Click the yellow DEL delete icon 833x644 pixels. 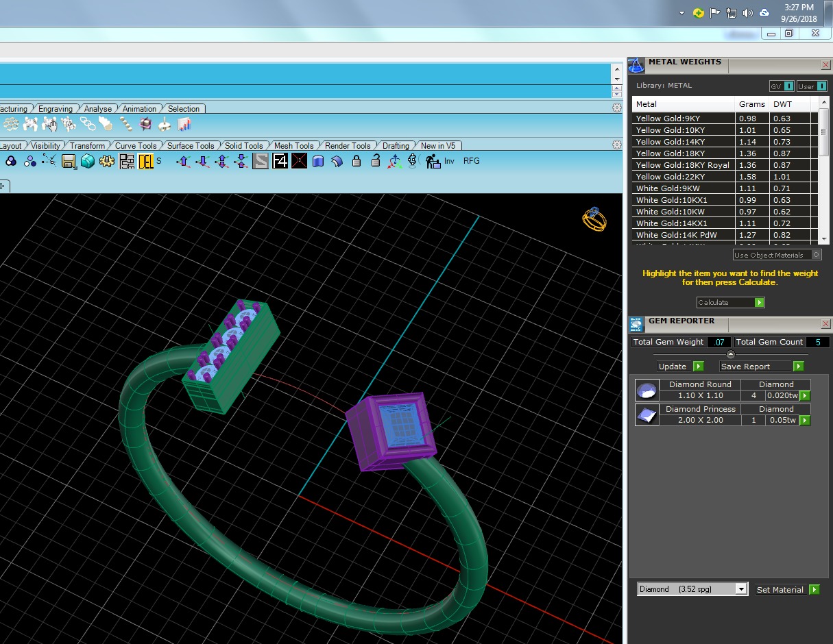coord(145,161)
